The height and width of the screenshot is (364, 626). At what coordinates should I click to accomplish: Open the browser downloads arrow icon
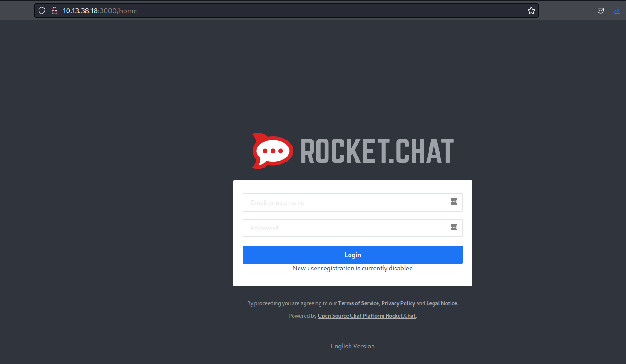pos(617,11)
